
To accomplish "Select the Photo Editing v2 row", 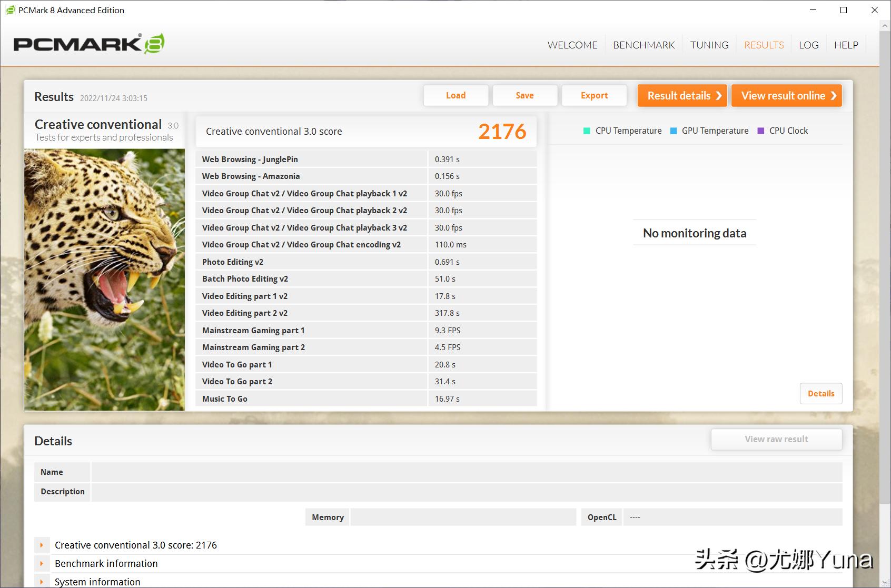I will coord(367,262).
